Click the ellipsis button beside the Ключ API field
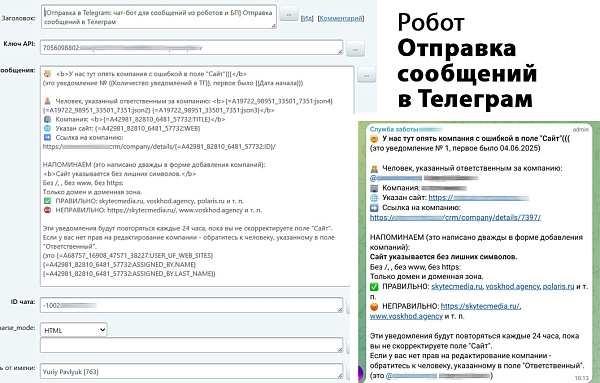600x383 pixels. click(x=355, y=49)
